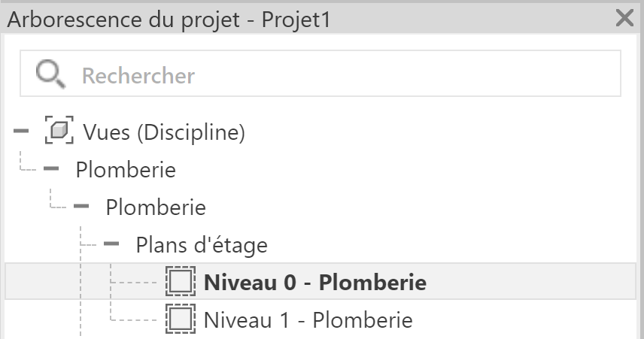This screenshot has width=644, height=339.
Task: Select the second, nested Plomberie label
Action: coord(156,207)
